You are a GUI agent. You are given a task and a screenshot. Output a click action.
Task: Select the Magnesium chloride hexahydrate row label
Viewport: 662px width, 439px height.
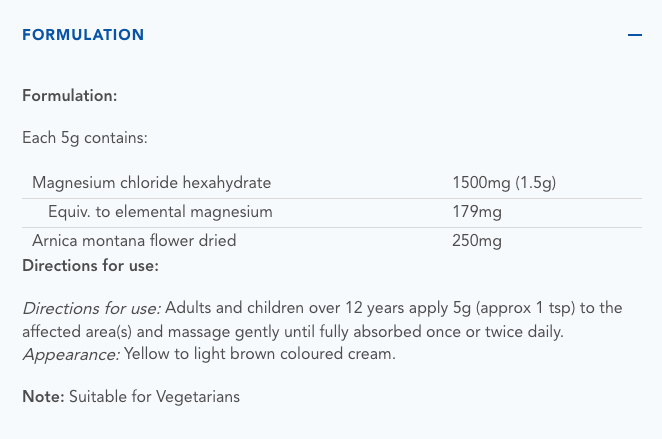tap(151, 183)
